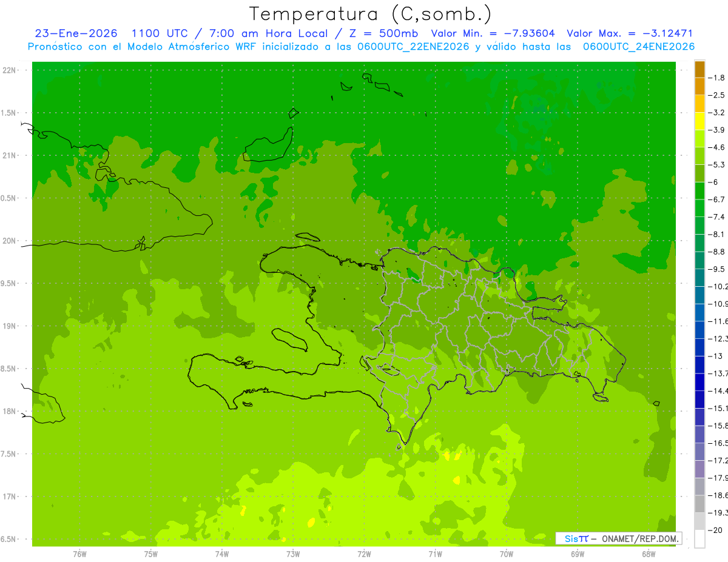Viewport: 728px width, 562px height.
Task: Click the 'ONAMET/REP.DOM.' credit label
Action: (x=639, y=538)
